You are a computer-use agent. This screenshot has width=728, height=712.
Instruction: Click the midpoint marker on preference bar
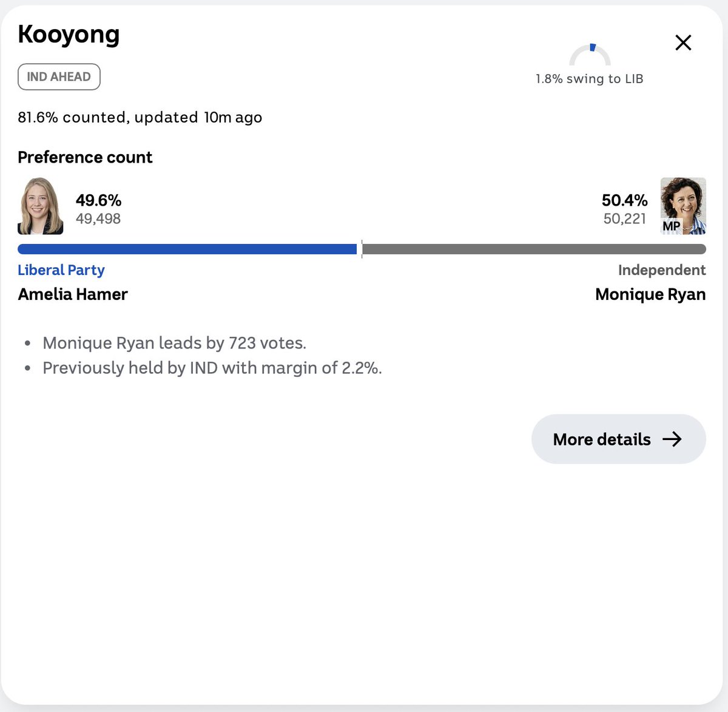(x=362, y=249)
